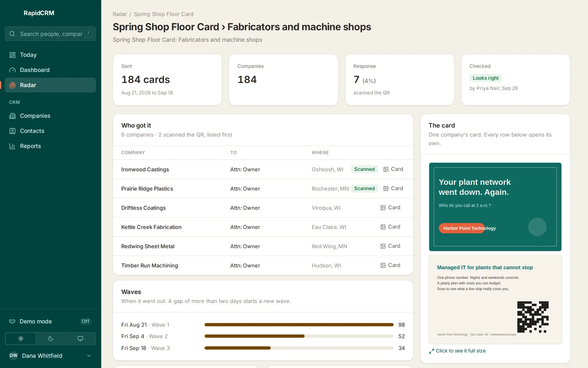Click to see it full size link
Image resolution: width=588 pixels, height=368 pixels.
[461, 351]
